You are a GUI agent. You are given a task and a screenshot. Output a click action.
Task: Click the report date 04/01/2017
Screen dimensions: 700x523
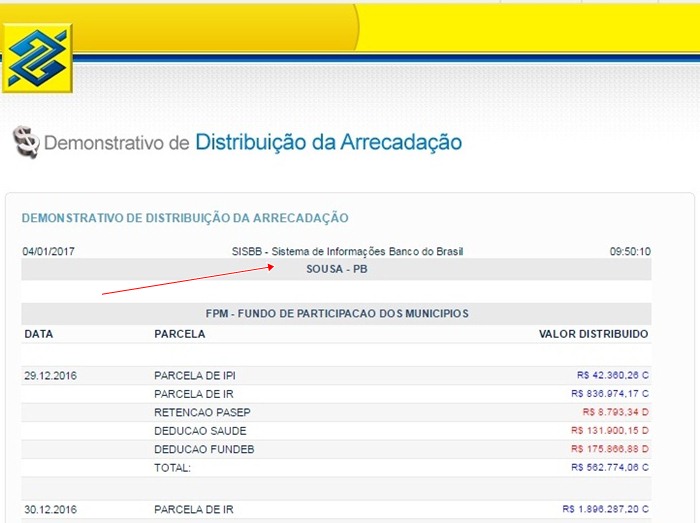pyautogui.click(x=48, y=252)
